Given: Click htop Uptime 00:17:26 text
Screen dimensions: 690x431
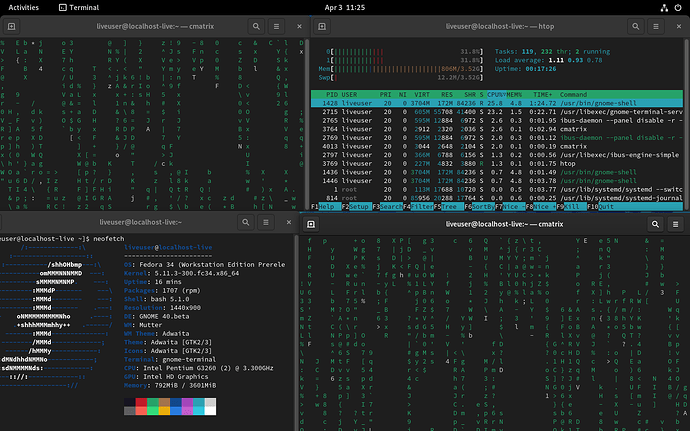Looking at the screenshot, I should 525,69.
